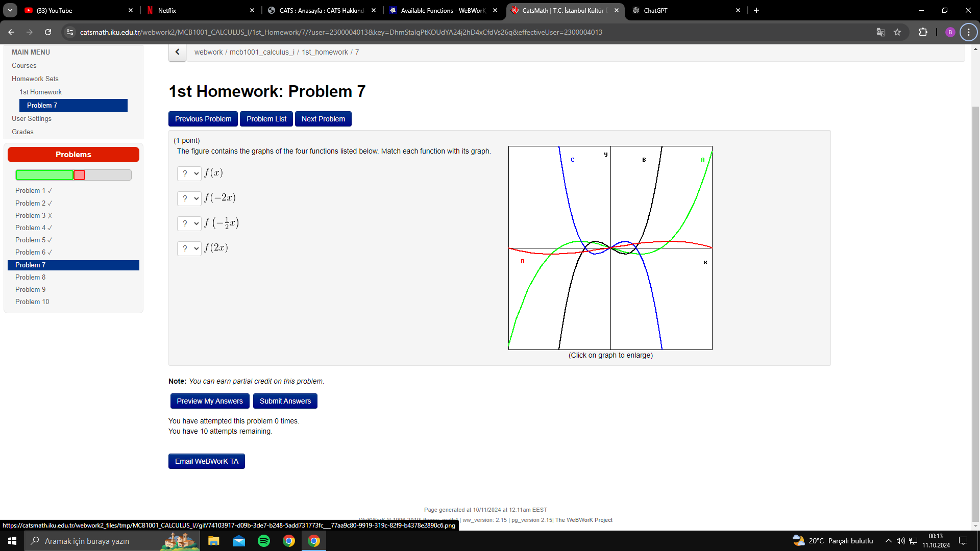Open File Explorer from the taskbar
Image resolution: width=980 pixels, height=551 pixels.
tap(214, 541)
